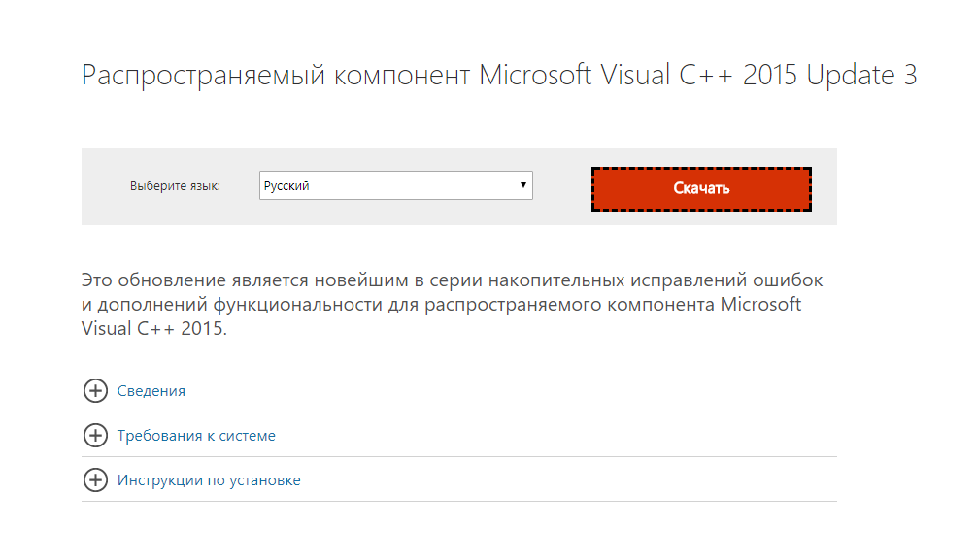Expand Требования к системе plus icon
Image resolution: width=976 pixels, height=560 pixels.
point(95,436)
